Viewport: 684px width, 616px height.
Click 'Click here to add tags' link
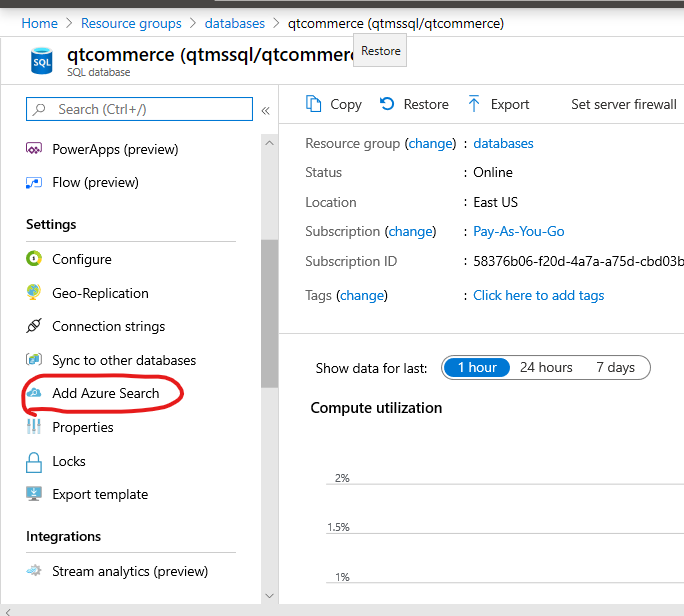point(538,295)
